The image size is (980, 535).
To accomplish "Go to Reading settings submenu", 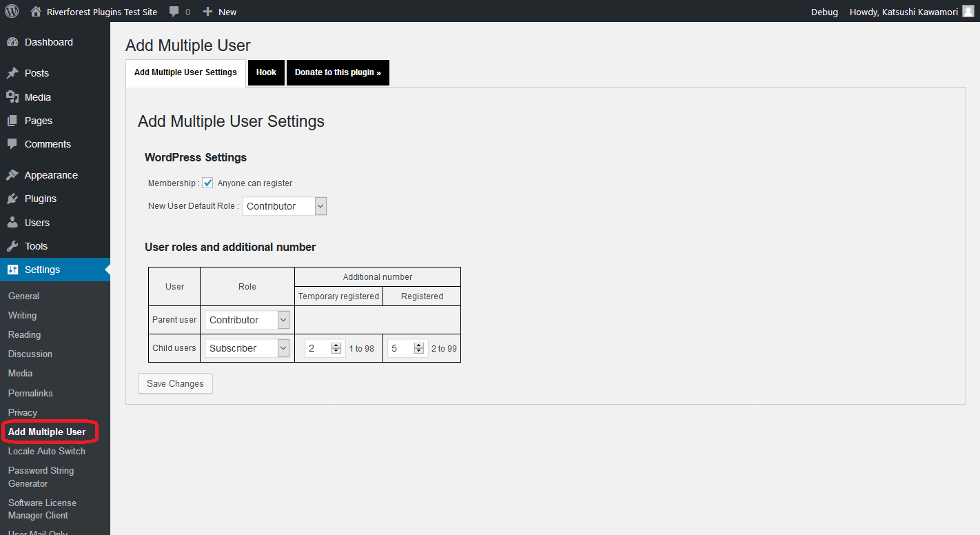I will 24,334.
